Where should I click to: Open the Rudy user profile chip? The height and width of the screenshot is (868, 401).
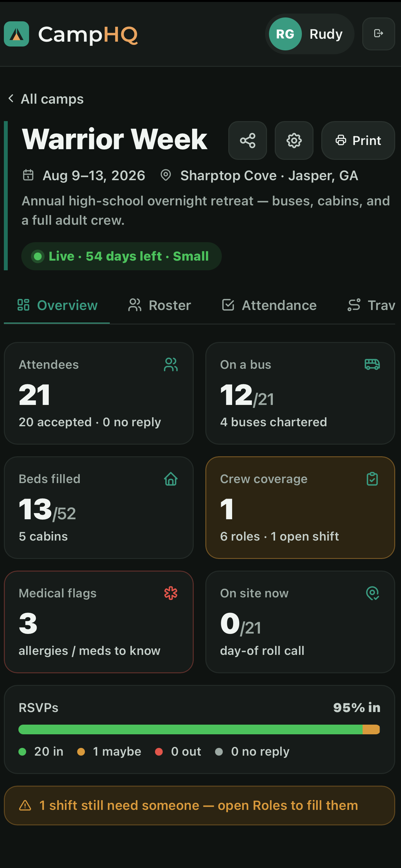310,34
